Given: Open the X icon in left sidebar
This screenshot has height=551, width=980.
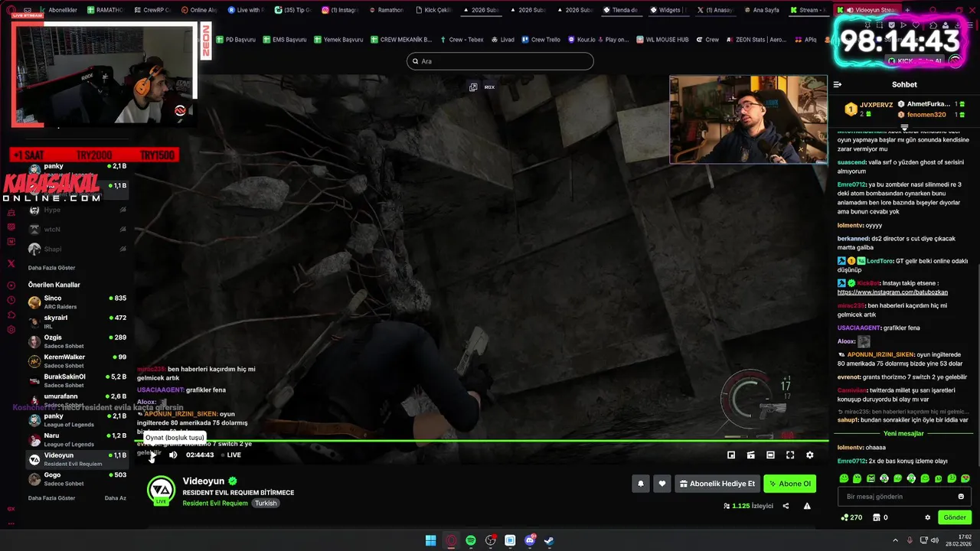Looking at the screenshot, I should 11,263.
